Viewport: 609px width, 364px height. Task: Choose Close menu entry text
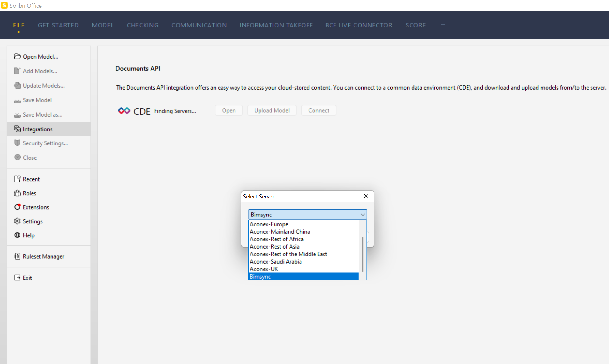30,158
